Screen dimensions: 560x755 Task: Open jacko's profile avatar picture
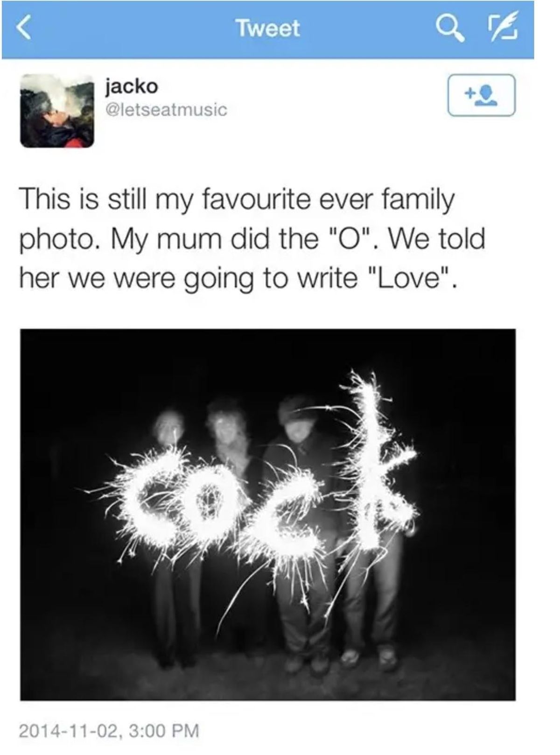click(x=57, y=111)
